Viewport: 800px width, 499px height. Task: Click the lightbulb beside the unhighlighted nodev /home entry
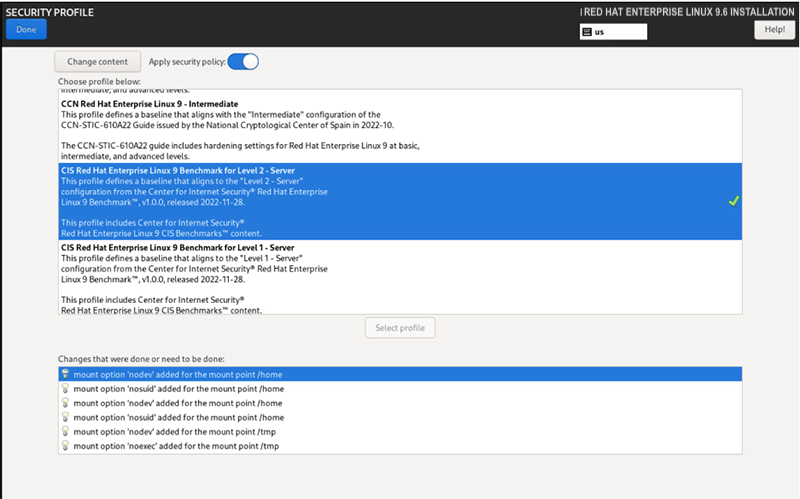[x=65, y=403]
